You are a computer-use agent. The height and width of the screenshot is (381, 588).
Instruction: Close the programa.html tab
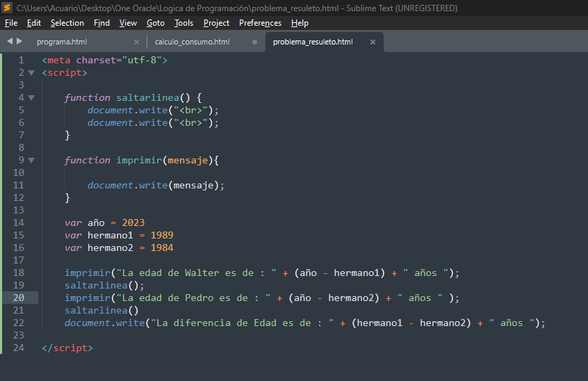[136, 42]
